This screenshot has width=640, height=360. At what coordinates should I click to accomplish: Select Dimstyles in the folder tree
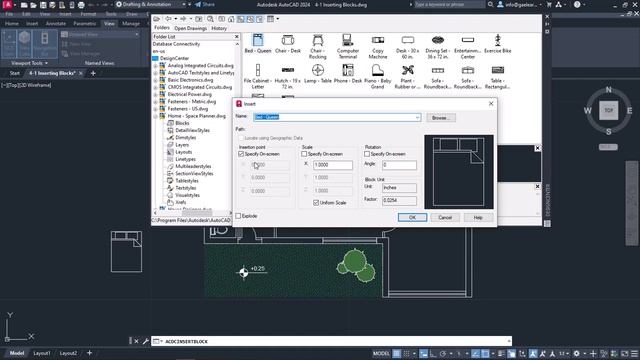(185, 138)
